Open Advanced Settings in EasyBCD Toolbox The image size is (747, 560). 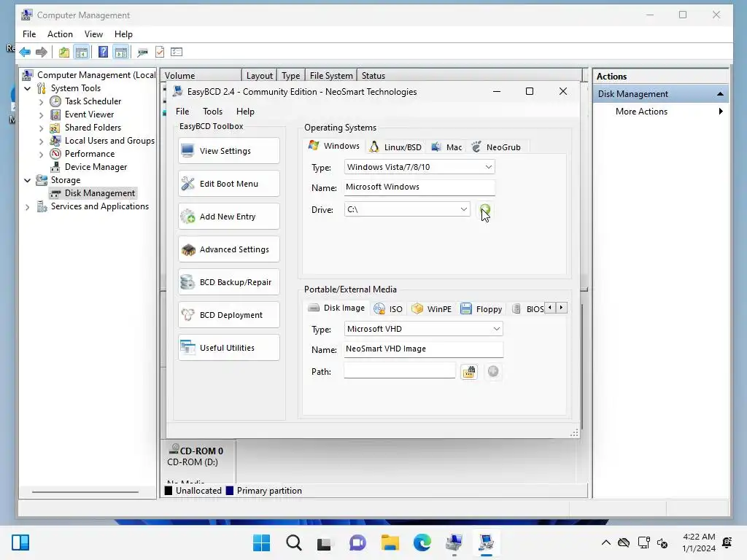pyautogui.click(x=229, y=249)
